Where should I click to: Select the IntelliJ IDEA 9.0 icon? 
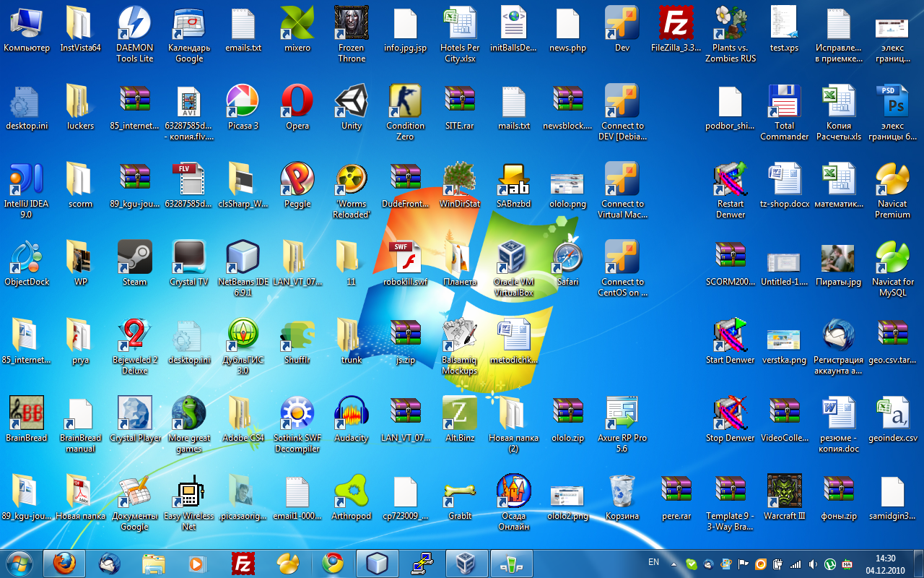click(27, 180)
